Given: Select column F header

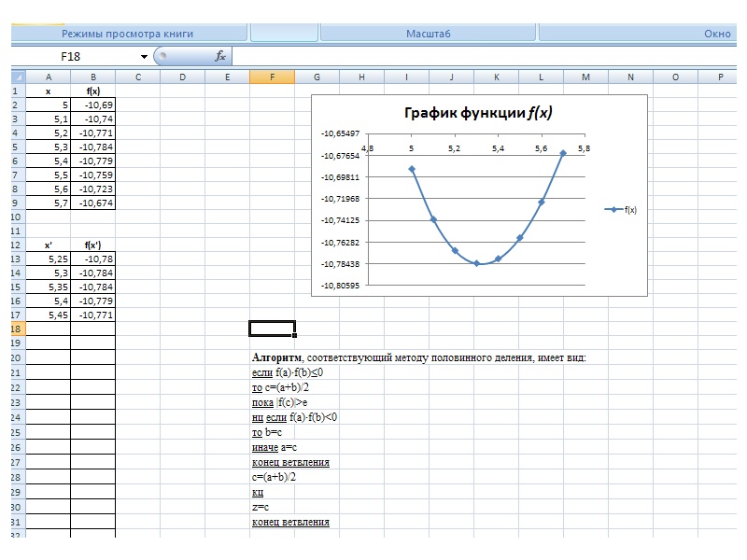Looking at the screenshot, I should [272, 77].
